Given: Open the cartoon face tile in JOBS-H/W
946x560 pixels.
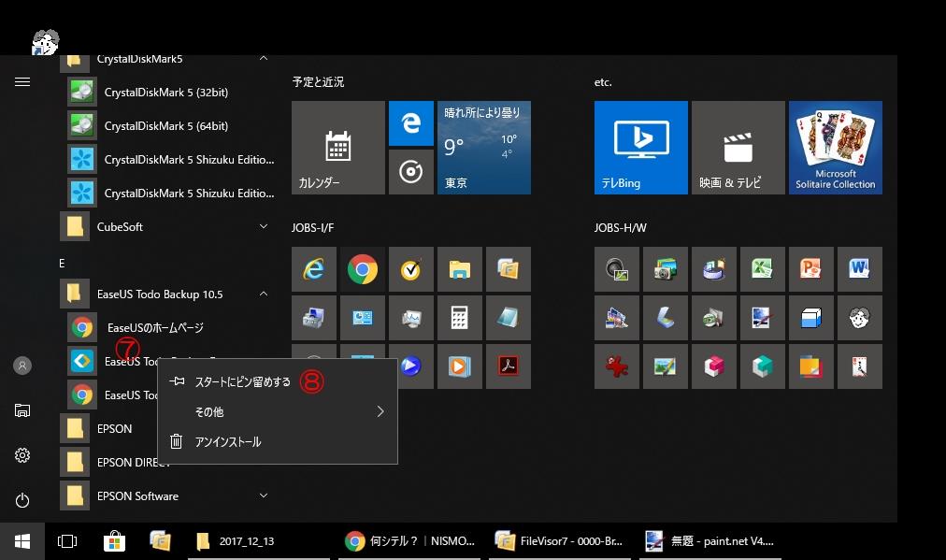Looking at the screenshot, I should (x=860, y=318).
